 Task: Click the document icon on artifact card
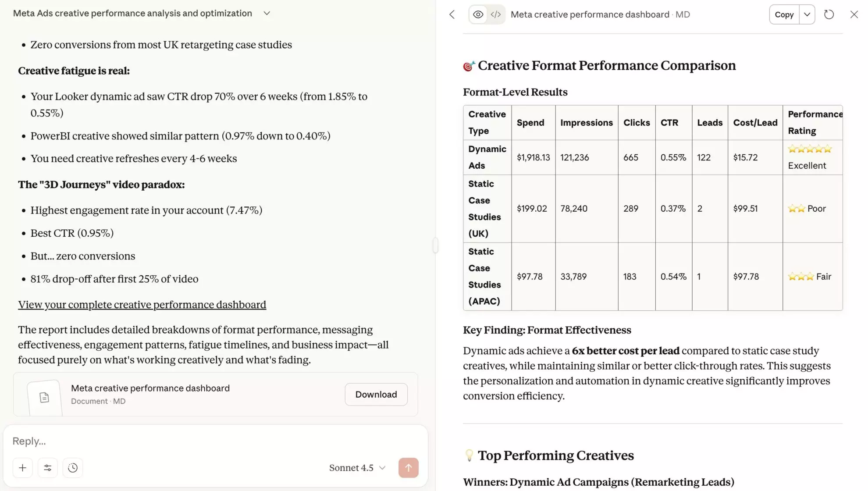44,397
